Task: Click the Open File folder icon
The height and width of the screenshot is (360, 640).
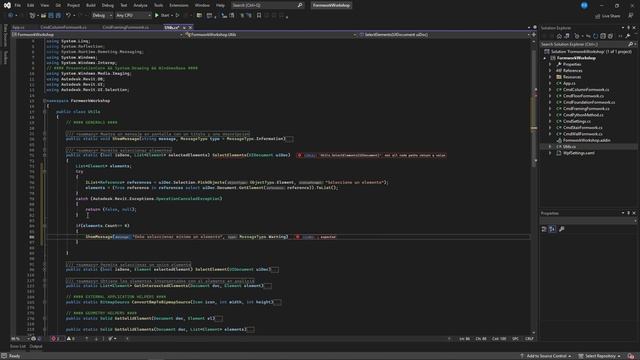Action: coord(43,16)
